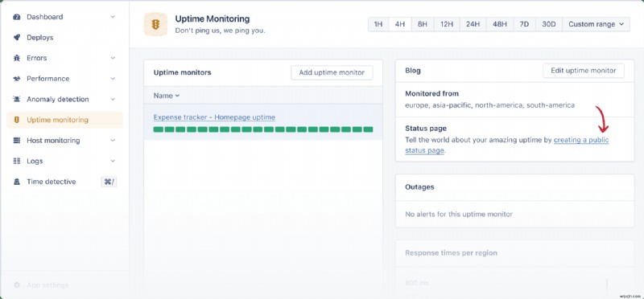Click the Errors bug icon

point(17,58)
